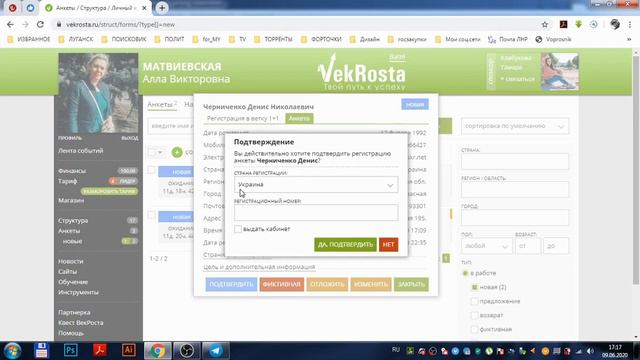Viewport: 640px width, 360px height.
Task: Click the РАЗМОРОЗИТЬ ТАРИФ badge
Action: click(x=109, y=191)
